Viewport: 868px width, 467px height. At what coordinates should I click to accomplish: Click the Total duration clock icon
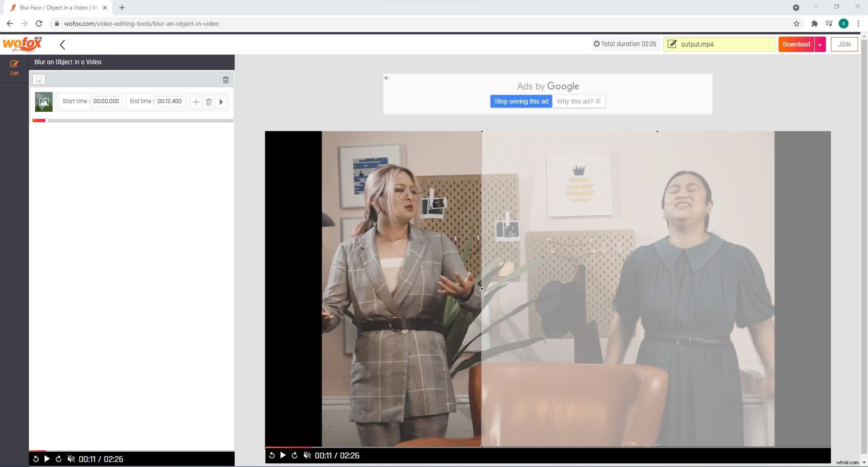(597, 44)
